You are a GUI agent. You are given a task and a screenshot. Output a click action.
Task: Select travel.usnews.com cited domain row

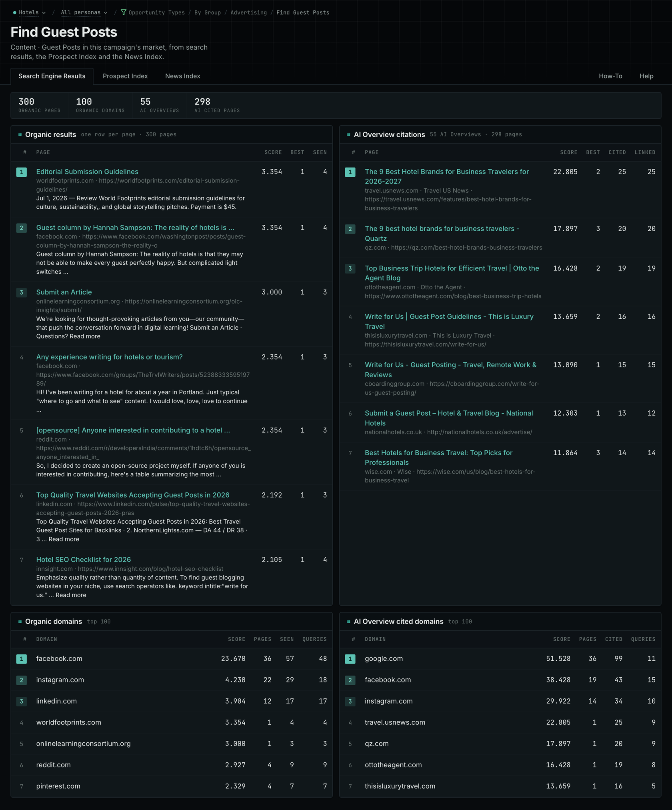pos(500,722)
